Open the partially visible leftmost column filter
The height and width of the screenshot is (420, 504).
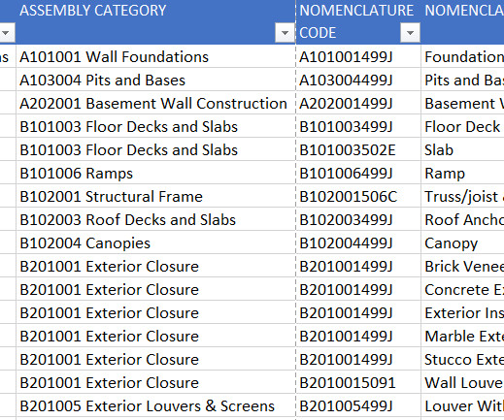pos(6,33)
